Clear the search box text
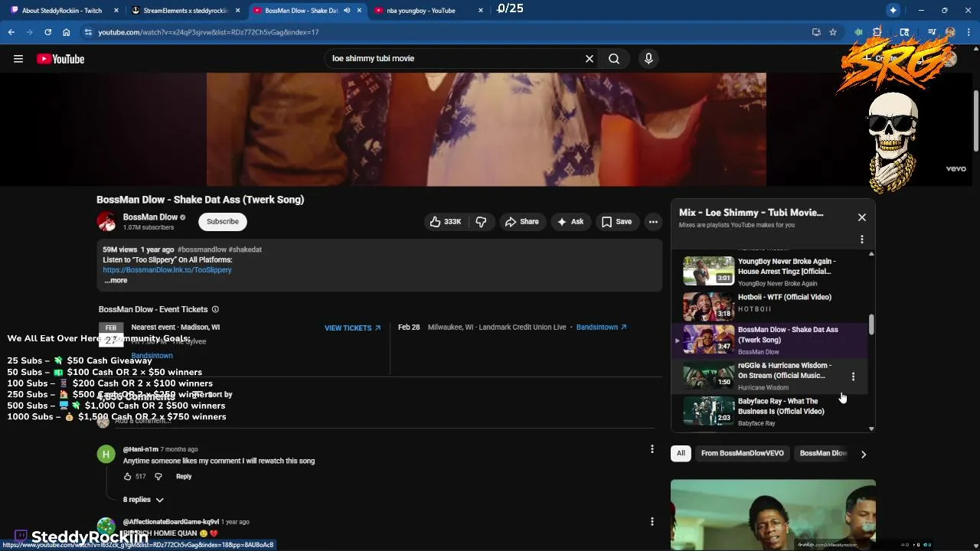Screen dimensions: 980x551 point(590,59)
